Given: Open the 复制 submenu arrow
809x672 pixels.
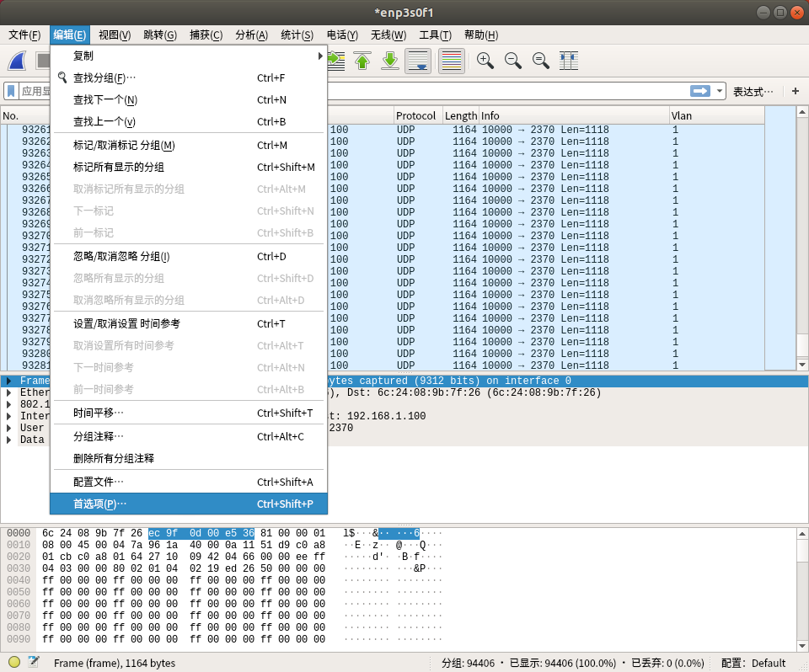Looking at the screenshot, I should (x=320, y=56).
